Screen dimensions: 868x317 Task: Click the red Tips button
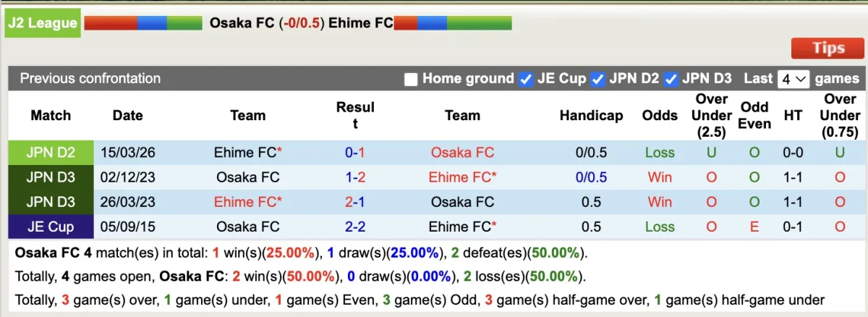coord(827,48)
